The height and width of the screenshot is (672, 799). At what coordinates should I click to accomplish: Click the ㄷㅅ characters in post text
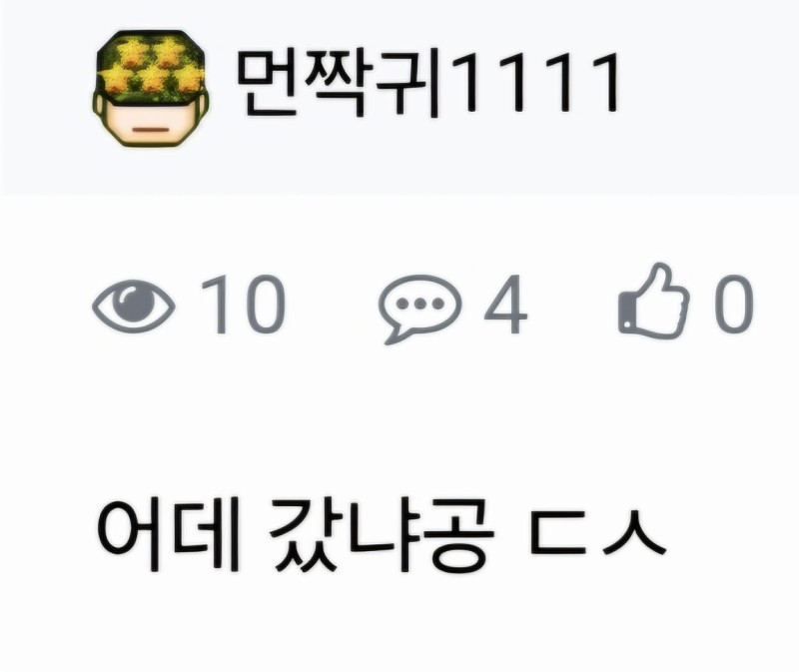pos(598,533)
